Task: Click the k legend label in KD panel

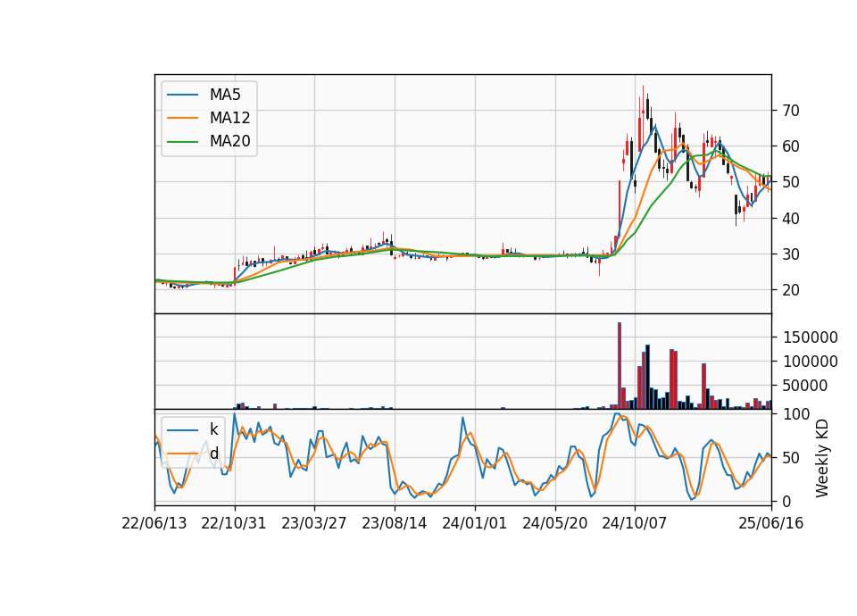Action: [x=213, y=429]
